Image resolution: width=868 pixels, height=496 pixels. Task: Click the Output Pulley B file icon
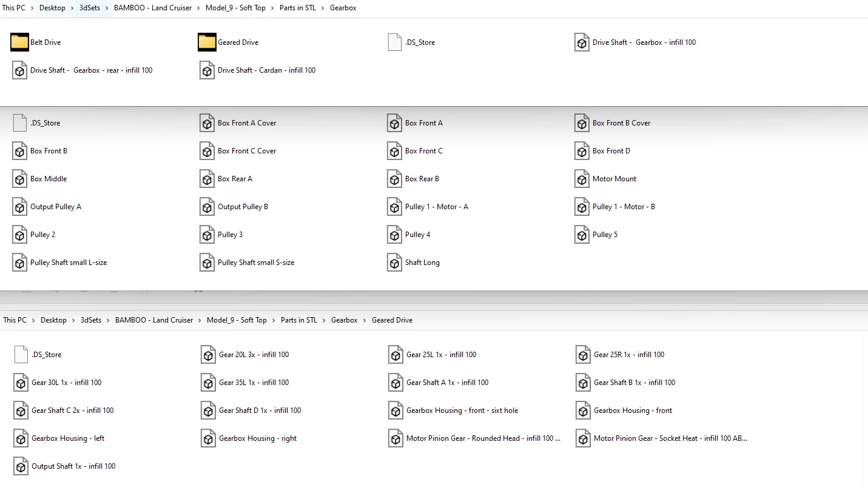[207, 207]
